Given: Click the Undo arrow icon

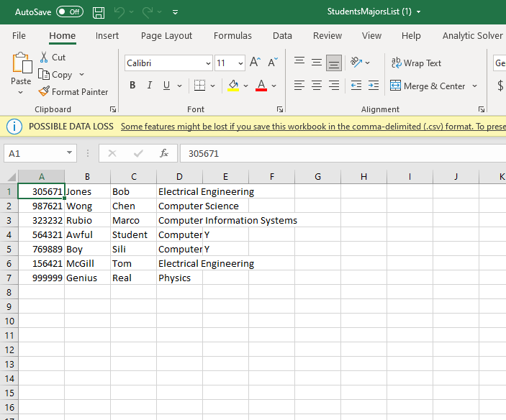Looking at the screenshot, I should click(x=119, y=12).
